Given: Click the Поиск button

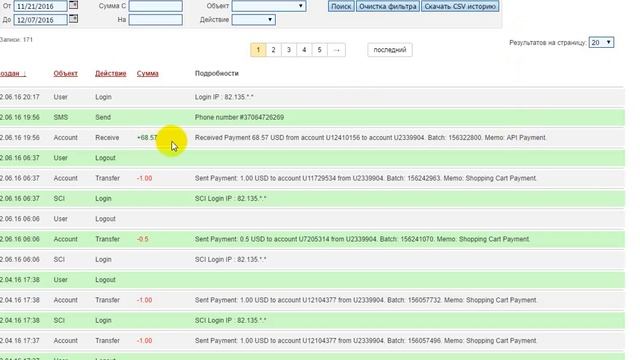Looking at the screenshot, I should click(341, 6).
